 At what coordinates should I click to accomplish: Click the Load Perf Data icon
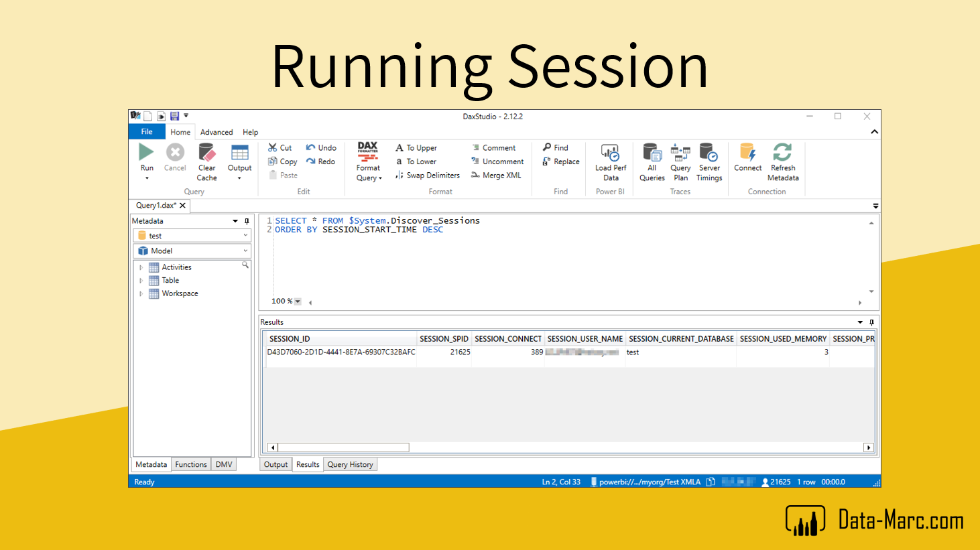610,153
